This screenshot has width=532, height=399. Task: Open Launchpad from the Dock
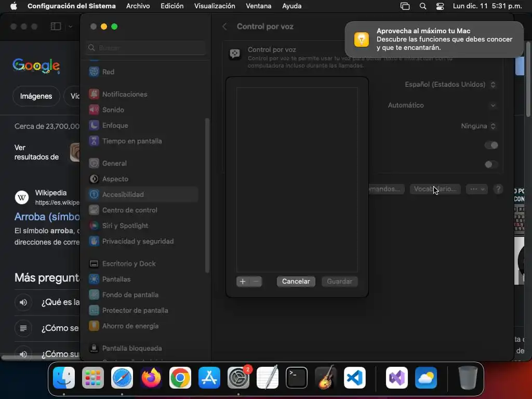coord(93,378)
